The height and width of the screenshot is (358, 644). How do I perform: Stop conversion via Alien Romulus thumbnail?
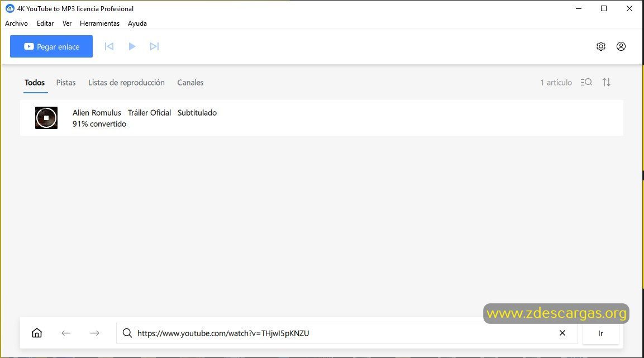pos(46,118)
